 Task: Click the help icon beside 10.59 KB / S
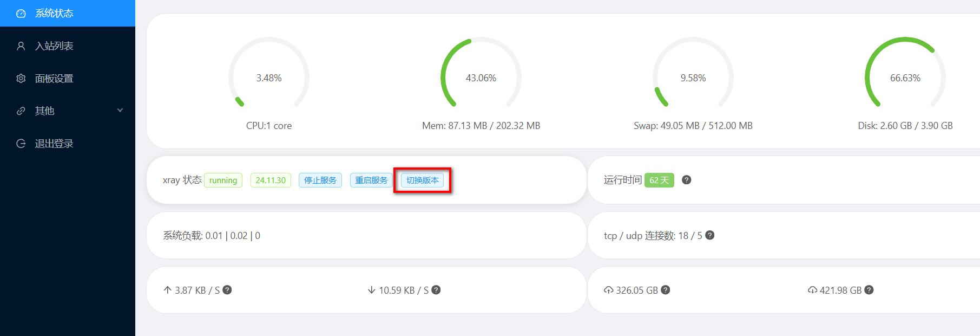pyautogui.click(x=436, y=290)
